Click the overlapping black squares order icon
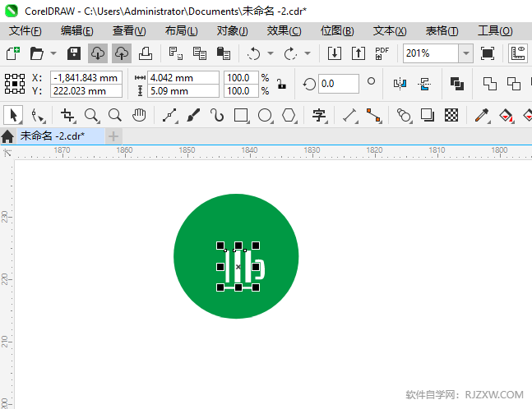The width and height of the screenshot is (532, 409). point(456,84)
